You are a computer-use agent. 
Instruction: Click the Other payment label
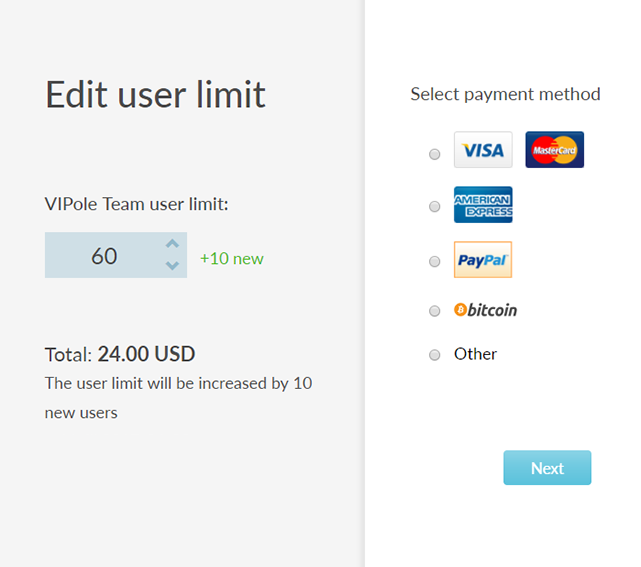475,354
